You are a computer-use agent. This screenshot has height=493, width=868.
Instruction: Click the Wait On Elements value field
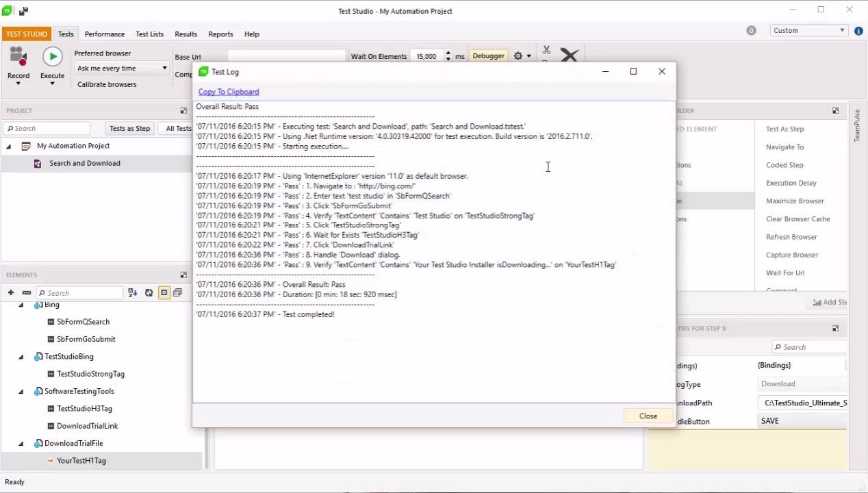[x=426, y=56]
